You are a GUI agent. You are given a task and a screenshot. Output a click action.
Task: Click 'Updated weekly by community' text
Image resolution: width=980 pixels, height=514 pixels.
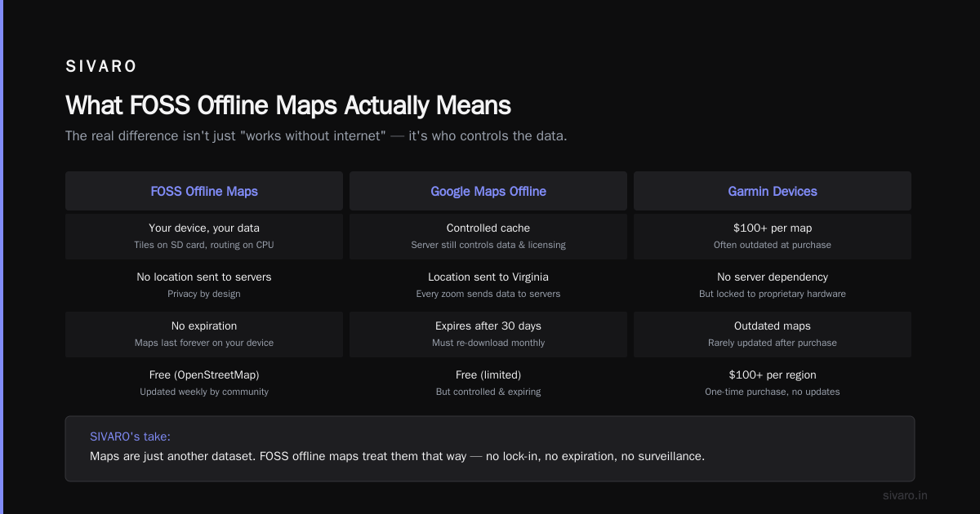point(204,392)
